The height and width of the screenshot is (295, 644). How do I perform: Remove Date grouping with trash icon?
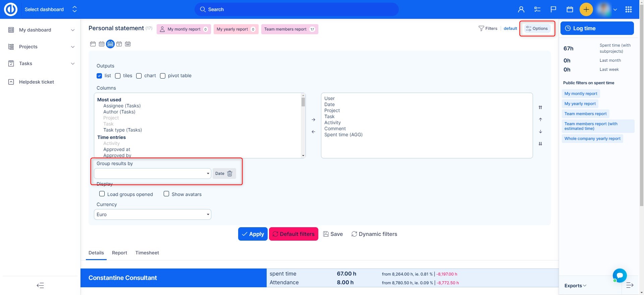pyautogui.click(x=230, y=174)
